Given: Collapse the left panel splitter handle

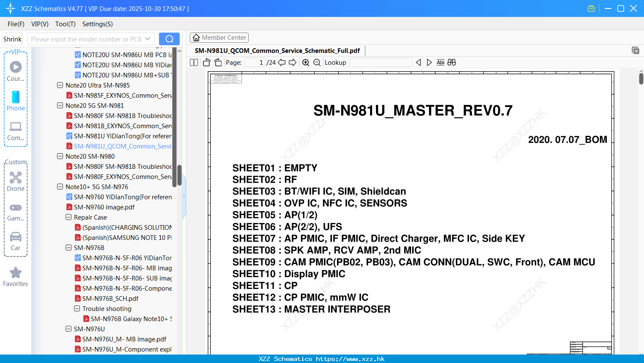Looking at the screenshot, I should [x=184, y=196].
